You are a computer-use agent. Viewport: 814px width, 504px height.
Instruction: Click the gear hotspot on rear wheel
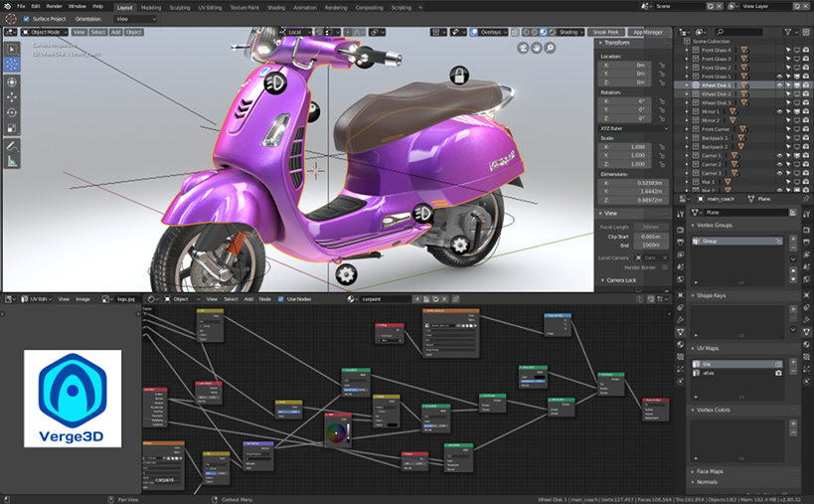click(x=460, y=245)
